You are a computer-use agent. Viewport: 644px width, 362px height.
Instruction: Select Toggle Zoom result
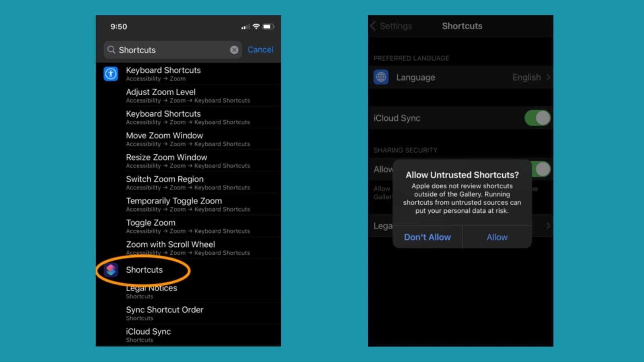click(x=203, y=226)
